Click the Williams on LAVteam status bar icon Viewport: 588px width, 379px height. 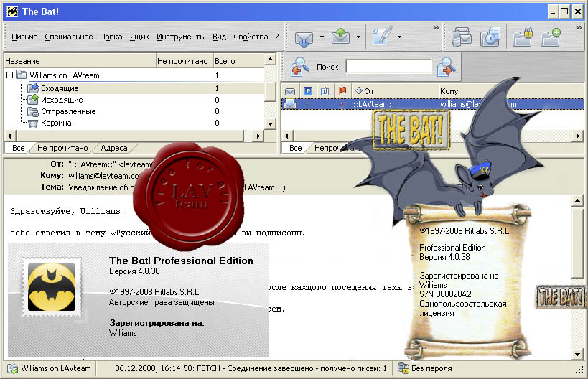(12, 368)
